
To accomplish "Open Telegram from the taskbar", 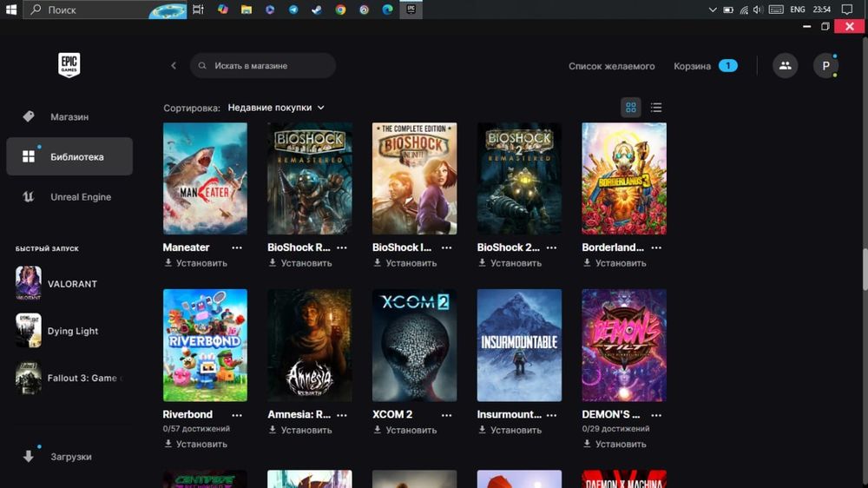I will pyautogui.click(x=293, y=10).
